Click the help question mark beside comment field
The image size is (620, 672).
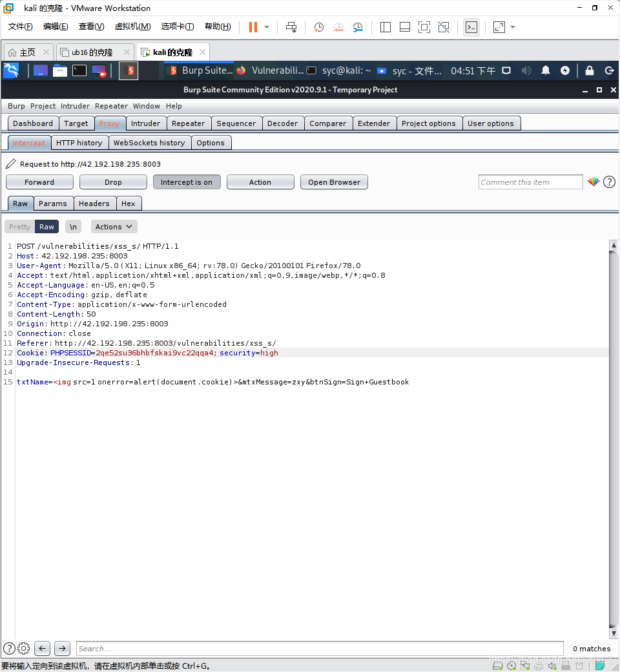click(609, 182)
